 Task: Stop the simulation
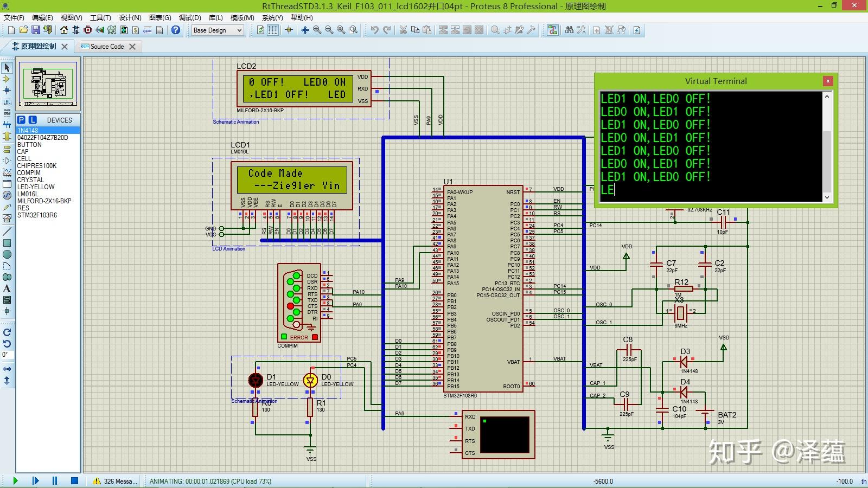pyautogui.click(x=75, y=481)
